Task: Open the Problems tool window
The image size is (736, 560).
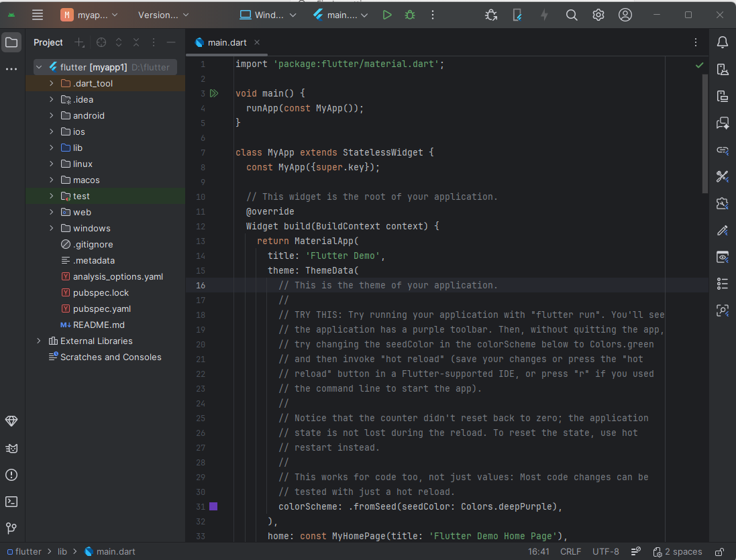Action: 11,475
